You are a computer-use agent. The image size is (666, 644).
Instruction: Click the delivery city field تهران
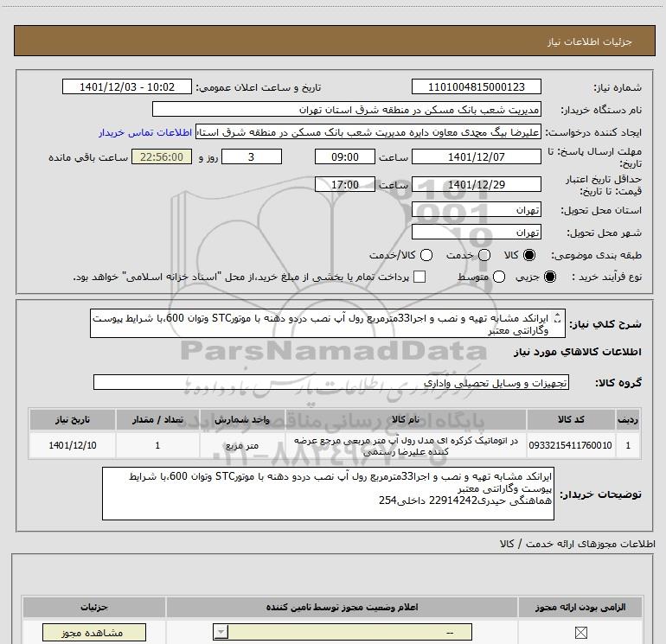point(476,232)
